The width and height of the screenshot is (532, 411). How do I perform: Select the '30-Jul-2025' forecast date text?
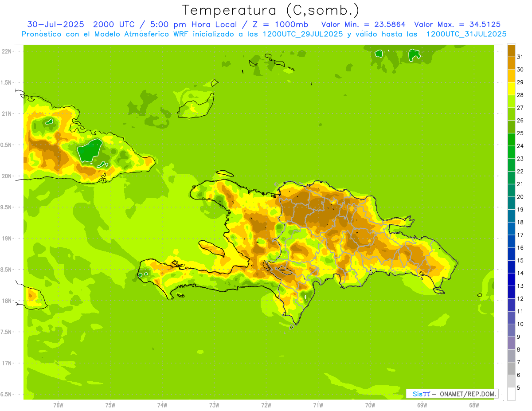click(x=56, y=24)
